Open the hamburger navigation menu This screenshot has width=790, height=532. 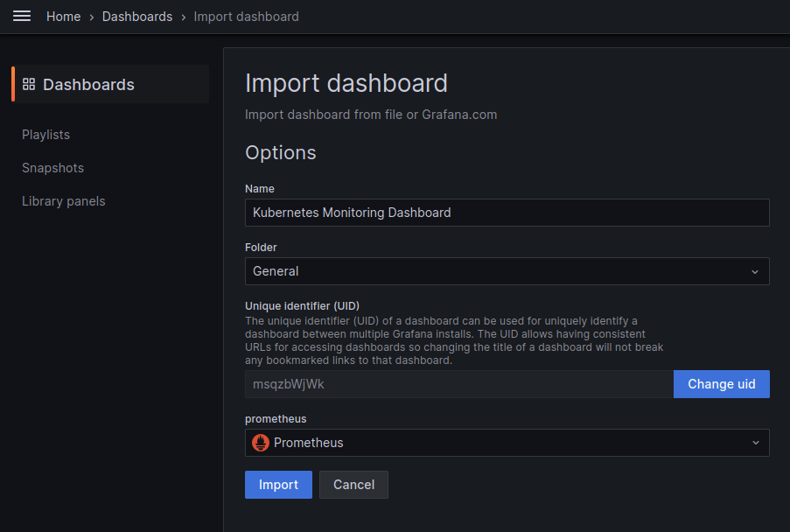pos(22,17)
